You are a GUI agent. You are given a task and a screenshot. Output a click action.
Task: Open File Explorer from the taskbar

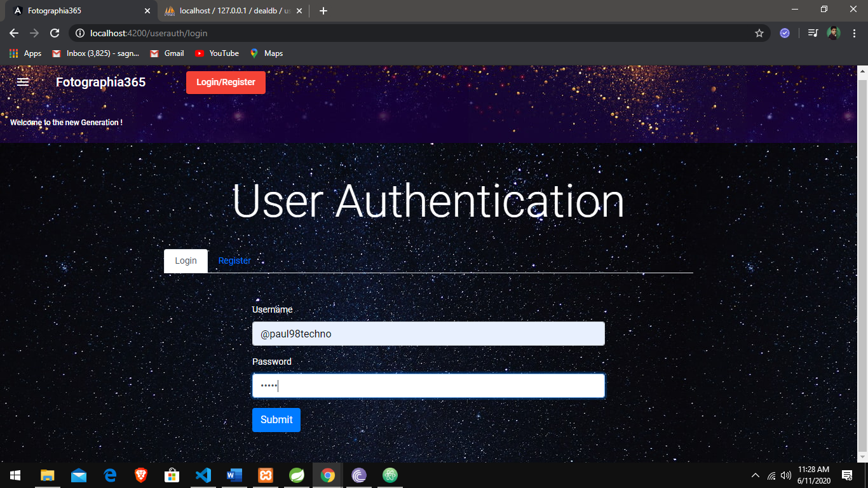tap(48, 475)
